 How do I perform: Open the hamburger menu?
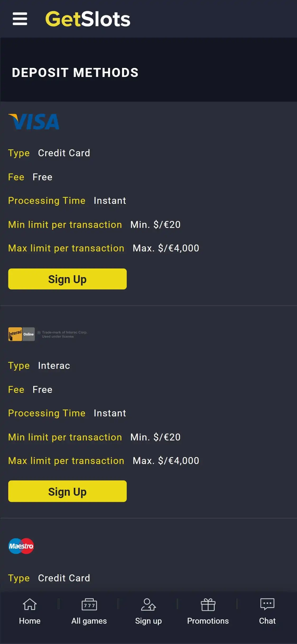[20, 19]
